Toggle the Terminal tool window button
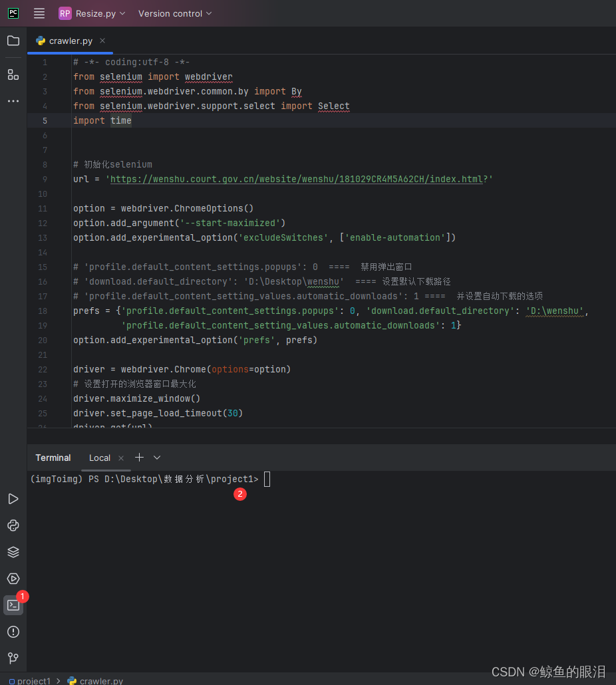The width and height of the screenshot is (616, 685). (13, 605)
